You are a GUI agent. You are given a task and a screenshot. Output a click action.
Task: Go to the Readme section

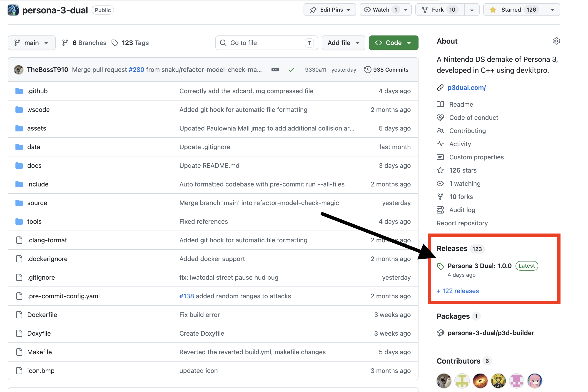(461, 104)
